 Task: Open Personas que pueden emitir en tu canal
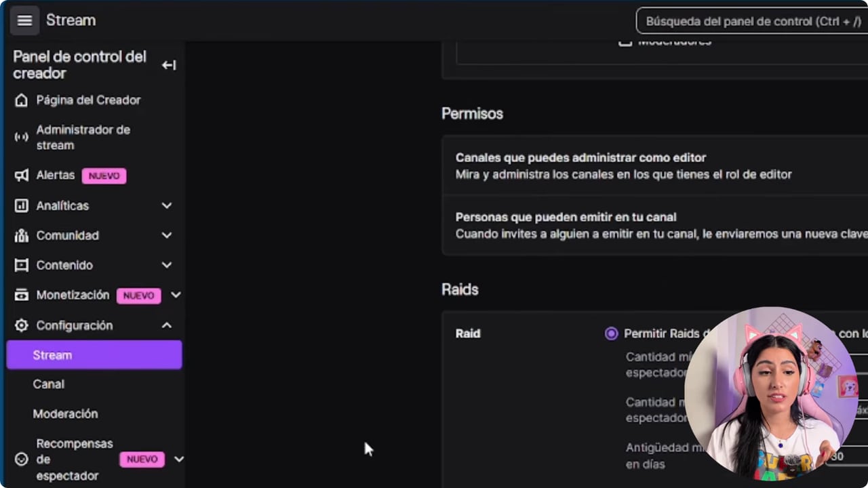(655, 226)
